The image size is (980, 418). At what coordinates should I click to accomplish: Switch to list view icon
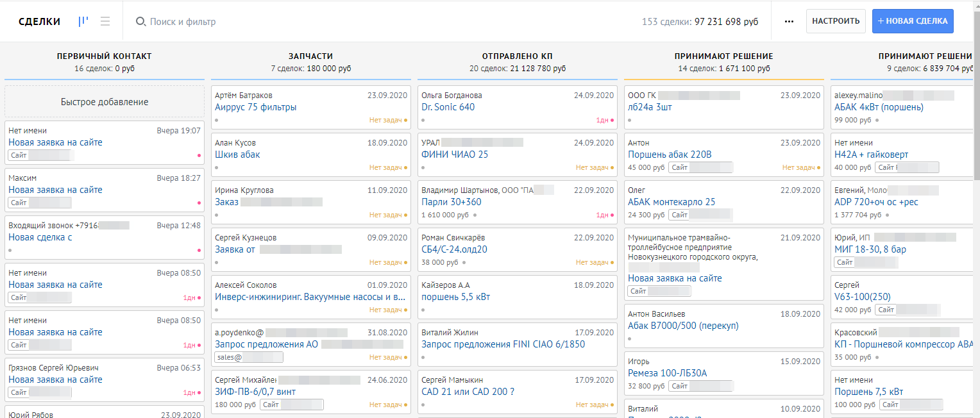click(105, 21)
